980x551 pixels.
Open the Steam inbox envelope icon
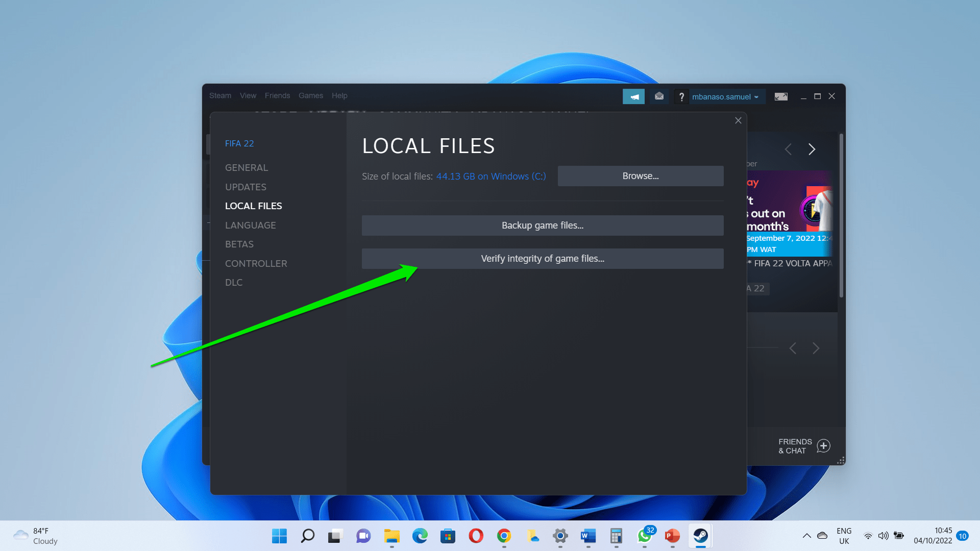pos(659,96)
